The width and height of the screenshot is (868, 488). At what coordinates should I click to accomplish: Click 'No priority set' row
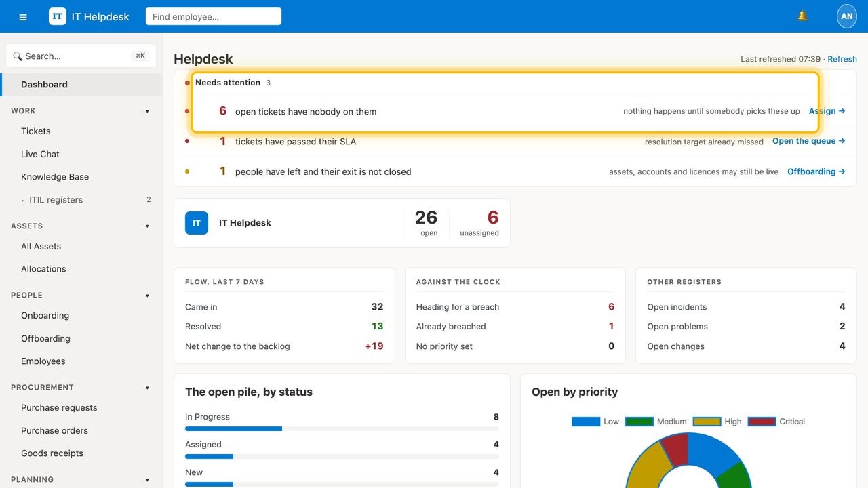[515, 346]
